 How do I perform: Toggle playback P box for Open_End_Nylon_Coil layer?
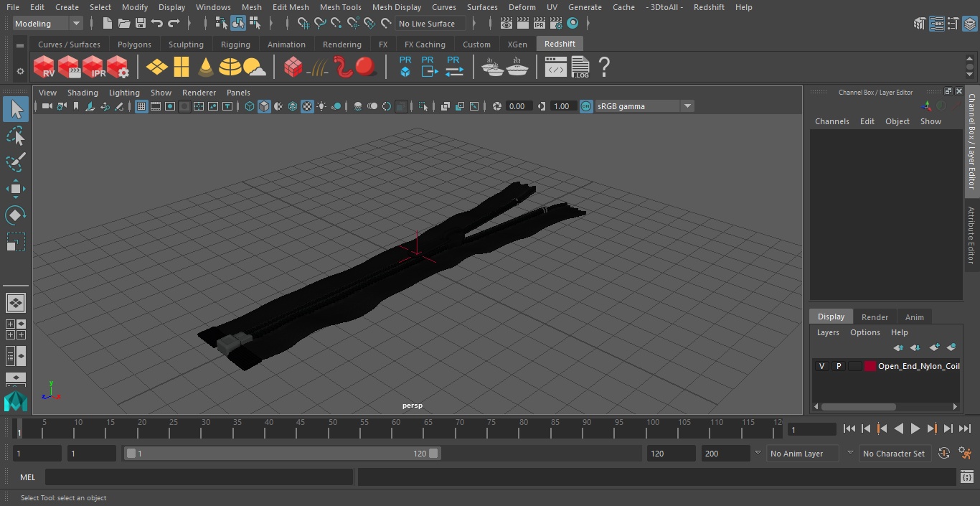(838, 366)
